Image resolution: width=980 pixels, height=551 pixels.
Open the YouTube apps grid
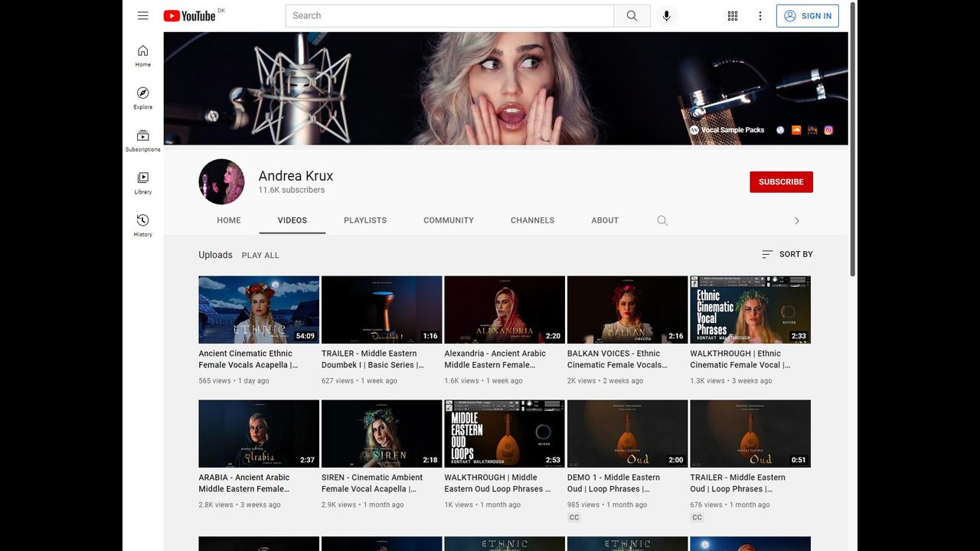[x=733, y=16]
